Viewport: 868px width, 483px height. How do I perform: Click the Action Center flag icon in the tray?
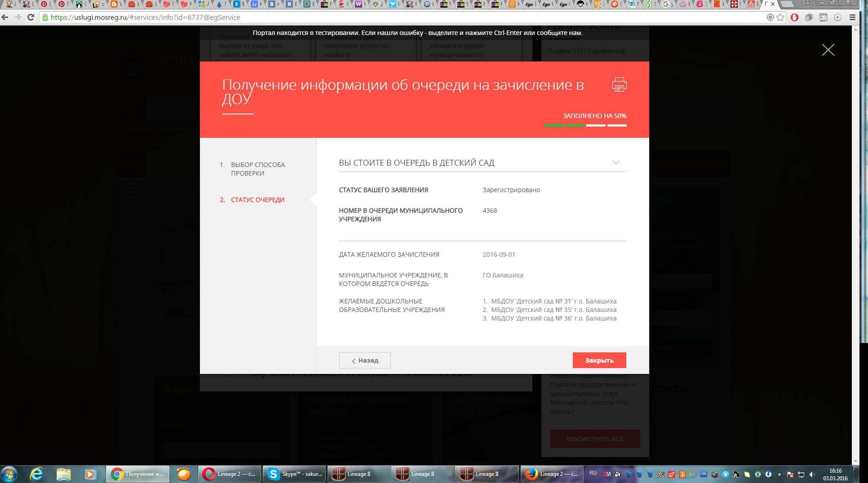point(789,474)
